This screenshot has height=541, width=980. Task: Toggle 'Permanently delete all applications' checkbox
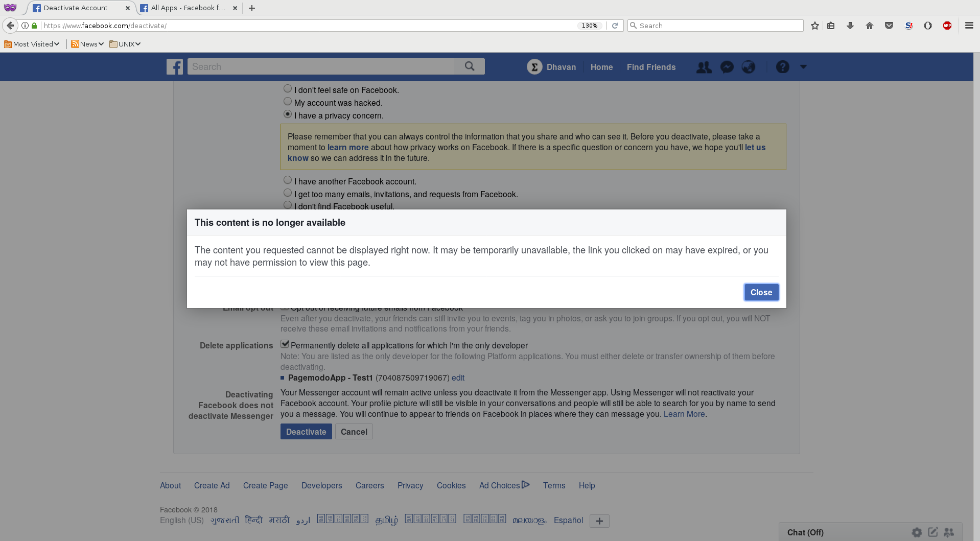click(285, 344)
